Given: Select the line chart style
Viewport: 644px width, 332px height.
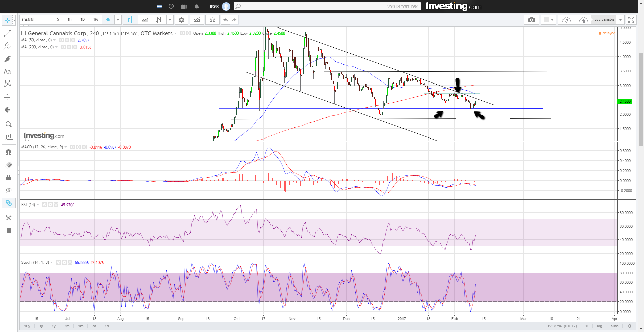Looking at the screenshot, I should [145, 20].
